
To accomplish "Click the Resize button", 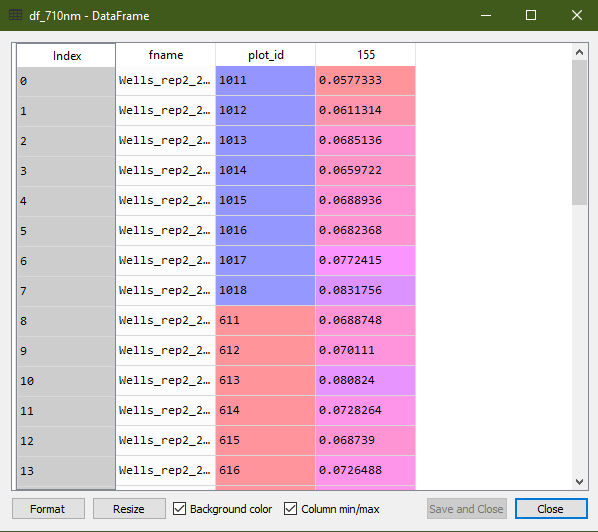I will pos(129,509).
